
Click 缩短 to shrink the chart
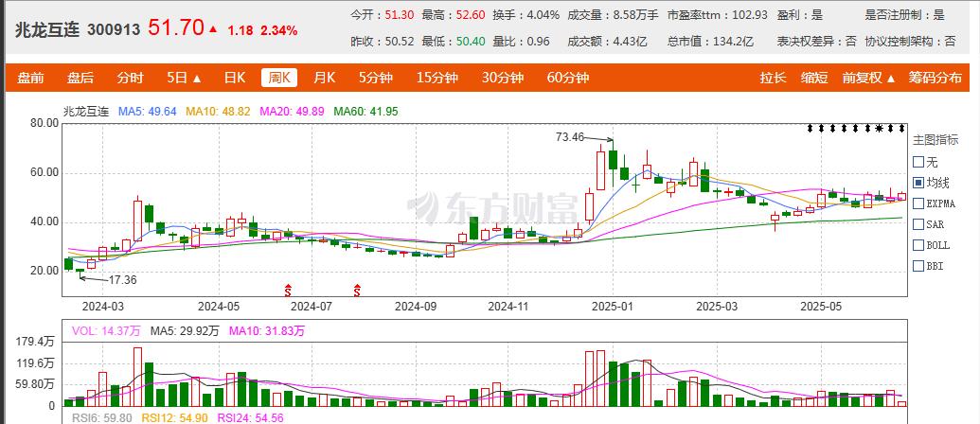(814, 78)
